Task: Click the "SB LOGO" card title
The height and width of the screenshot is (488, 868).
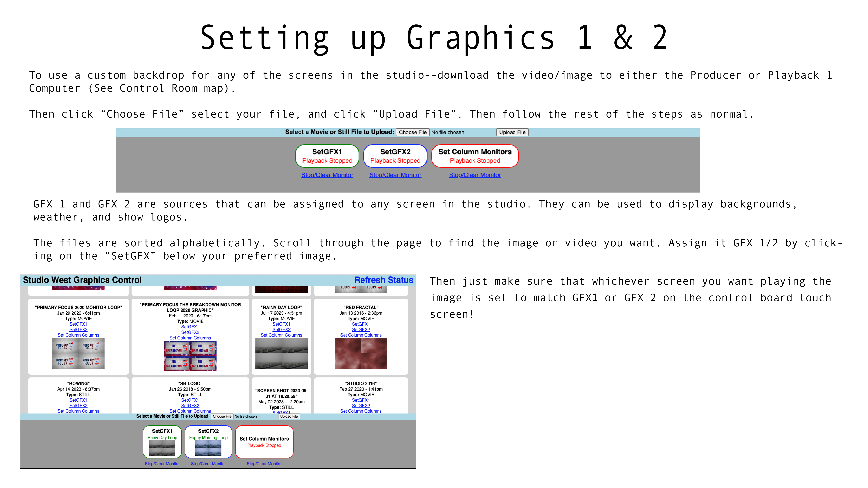Action: 190,384
